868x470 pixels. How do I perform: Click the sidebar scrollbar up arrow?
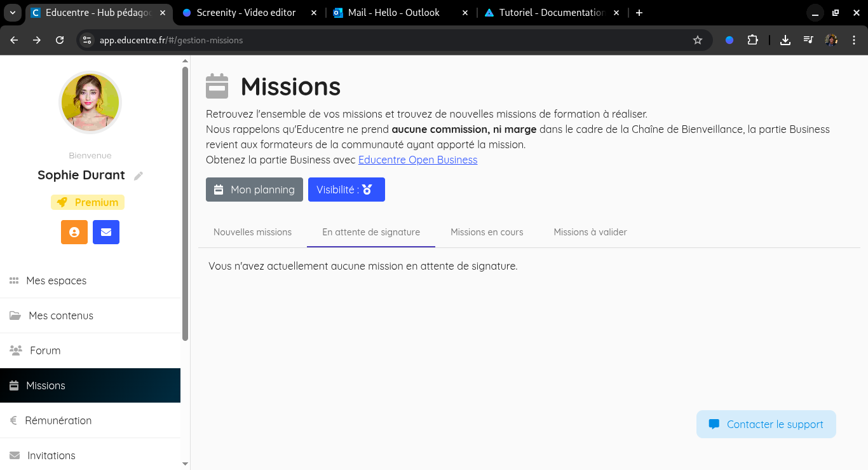click(186, 60)
